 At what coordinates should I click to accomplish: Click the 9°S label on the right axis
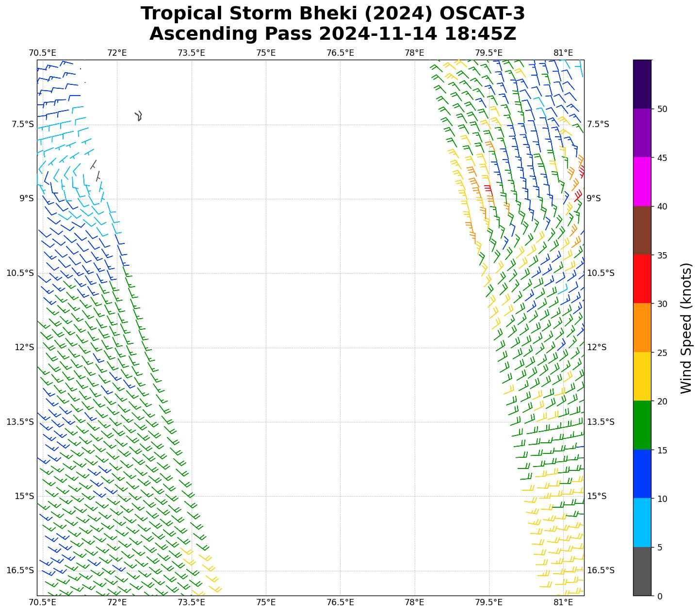pos(594,198)
